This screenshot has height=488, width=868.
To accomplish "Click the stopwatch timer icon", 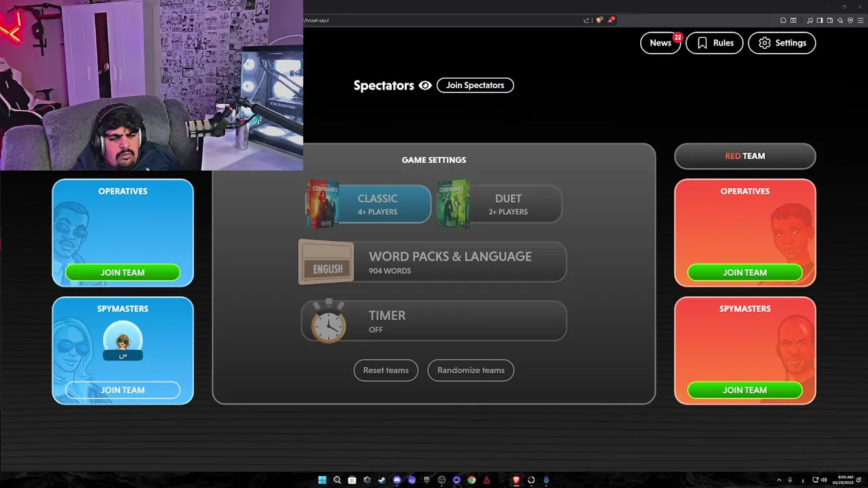I will (x=329, y=321).
